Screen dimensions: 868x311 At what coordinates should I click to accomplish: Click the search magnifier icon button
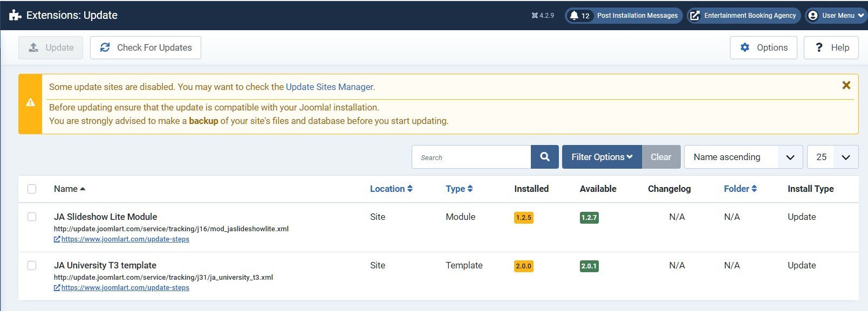click(545, 157)
